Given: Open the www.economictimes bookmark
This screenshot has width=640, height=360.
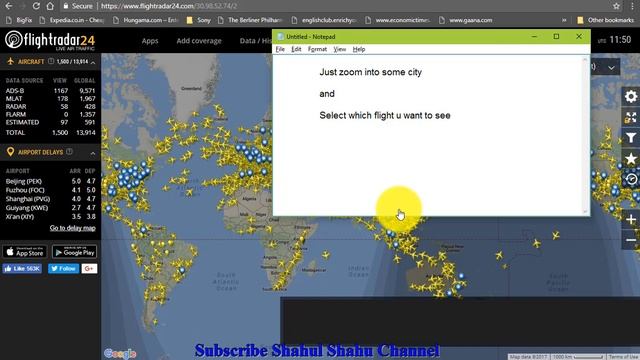Looking at the screenshot, I should pos(398,20).
